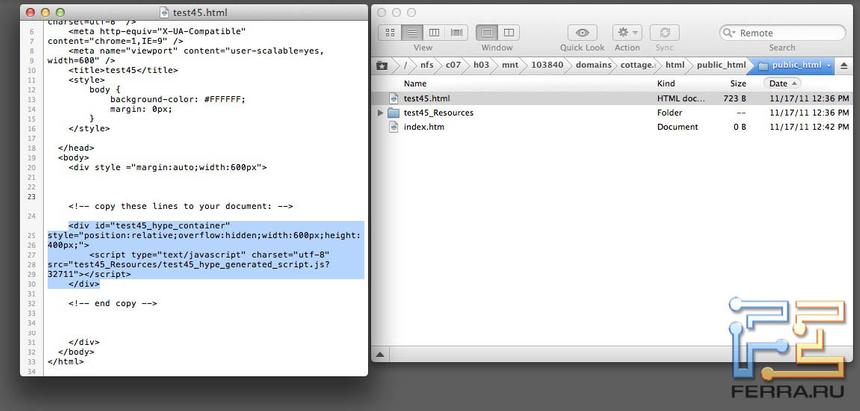Screen dimensions: 860x411
Task: Zoom the test45.html editor window
Action: pos(60,12)
